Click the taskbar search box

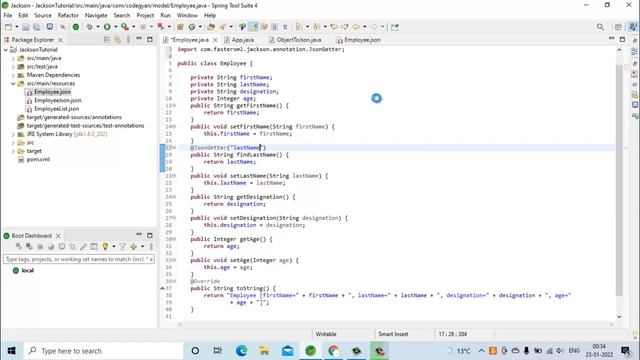pos(103,351)
